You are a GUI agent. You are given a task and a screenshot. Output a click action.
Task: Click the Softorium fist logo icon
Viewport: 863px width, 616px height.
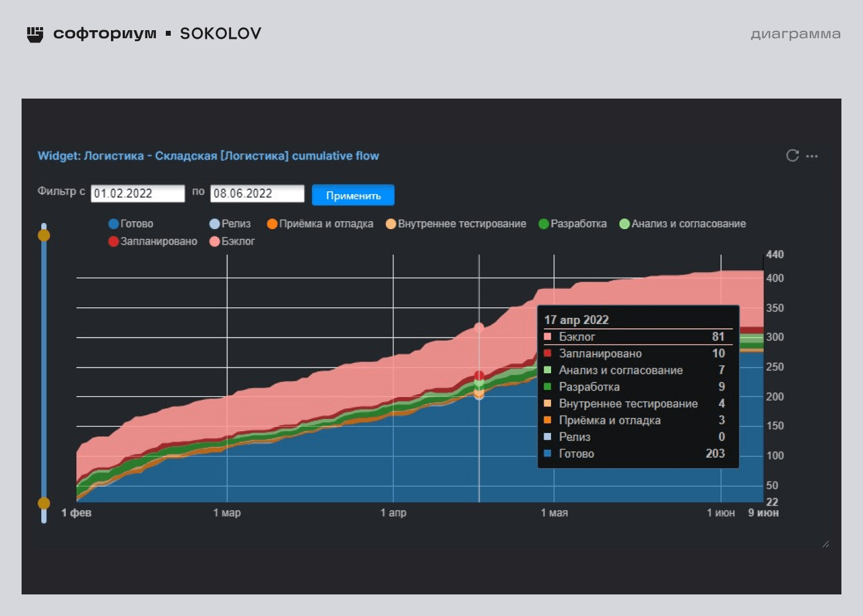35,34
